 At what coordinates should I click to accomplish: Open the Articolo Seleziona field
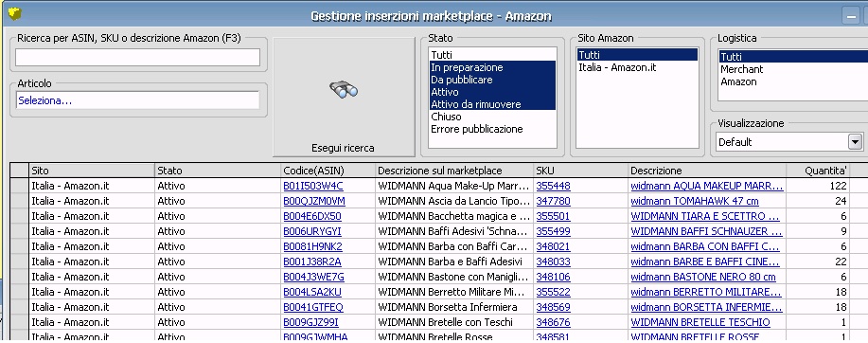point(137,100)
